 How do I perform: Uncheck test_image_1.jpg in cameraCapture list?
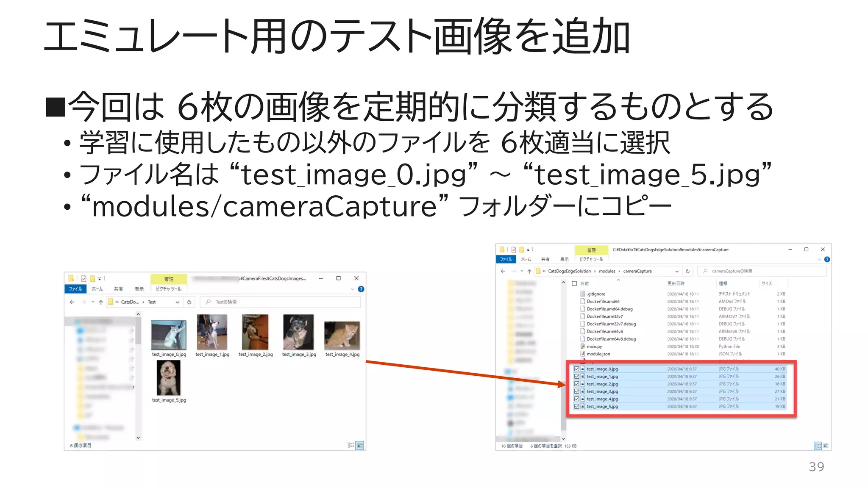tap(576, 376)
